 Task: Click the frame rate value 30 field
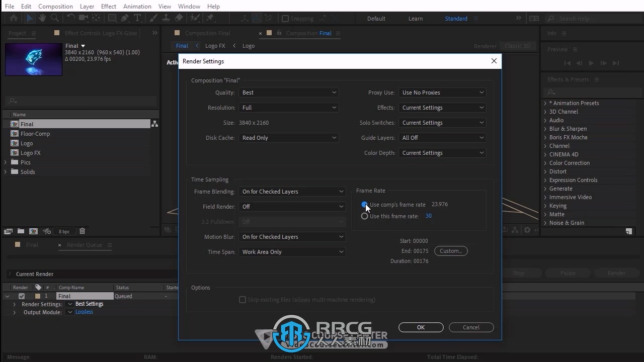(429, 216)
